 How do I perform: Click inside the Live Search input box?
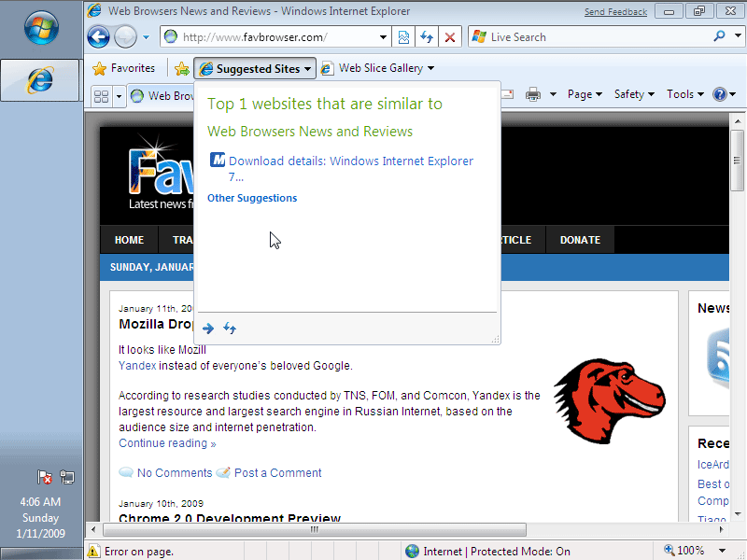pyautogui.click(x=598, y=37)
